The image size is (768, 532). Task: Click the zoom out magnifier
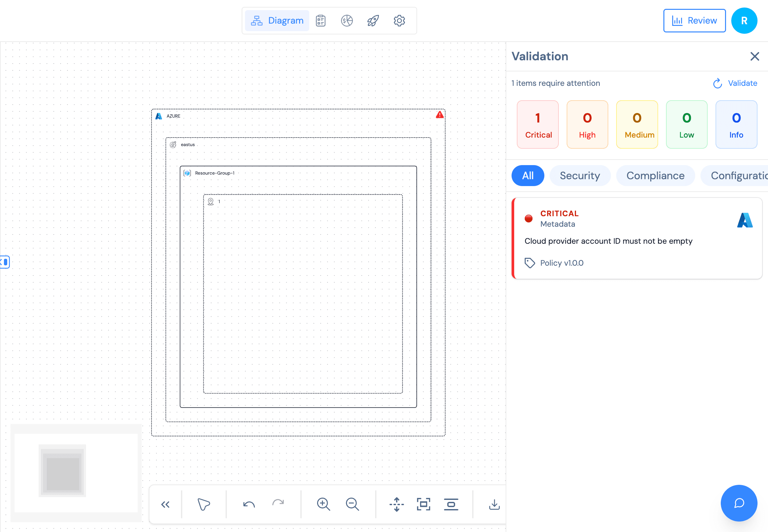352,504
